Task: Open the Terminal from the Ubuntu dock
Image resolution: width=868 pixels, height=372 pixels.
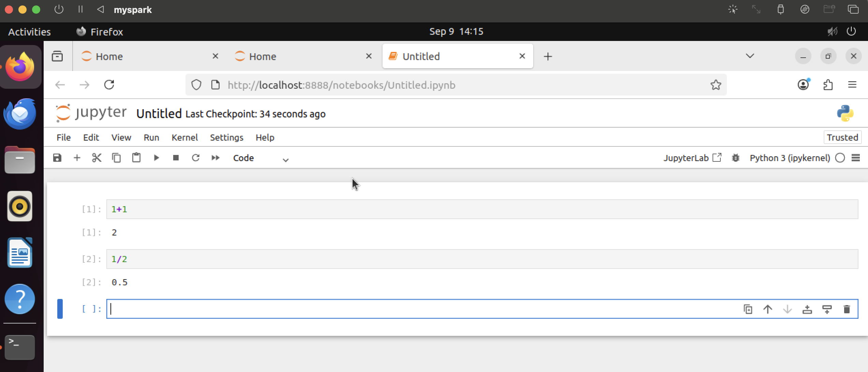Action: 20,347
